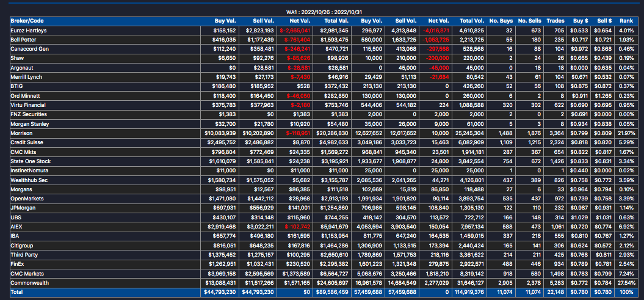Select the CMC Mkts broker name
The height and width of the screenshot is (300, 644).
click(x=24, y=152)
